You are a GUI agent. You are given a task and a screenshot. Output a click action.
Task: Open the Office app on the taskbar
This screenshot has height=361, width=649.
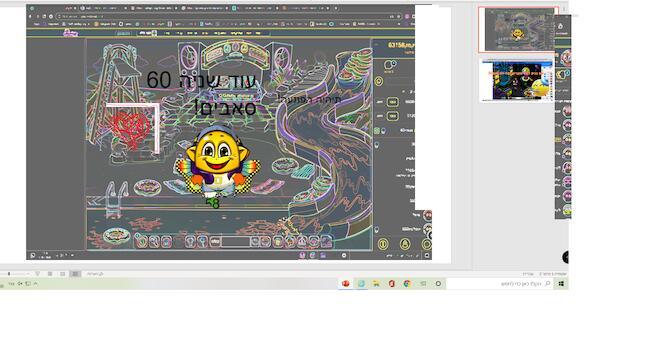pyautogui.click(x=392, y=284)
